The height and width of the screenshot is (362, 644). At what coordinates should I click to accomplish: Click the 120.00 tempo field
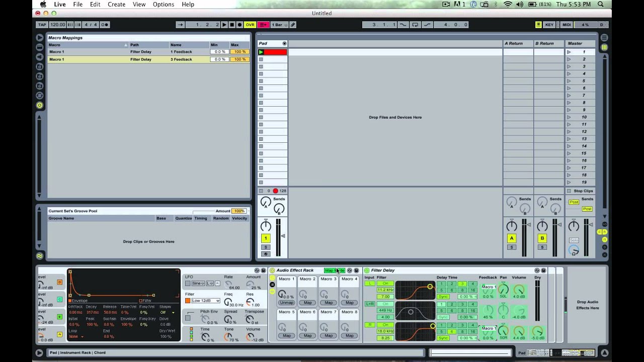click(x=57, y=25)
